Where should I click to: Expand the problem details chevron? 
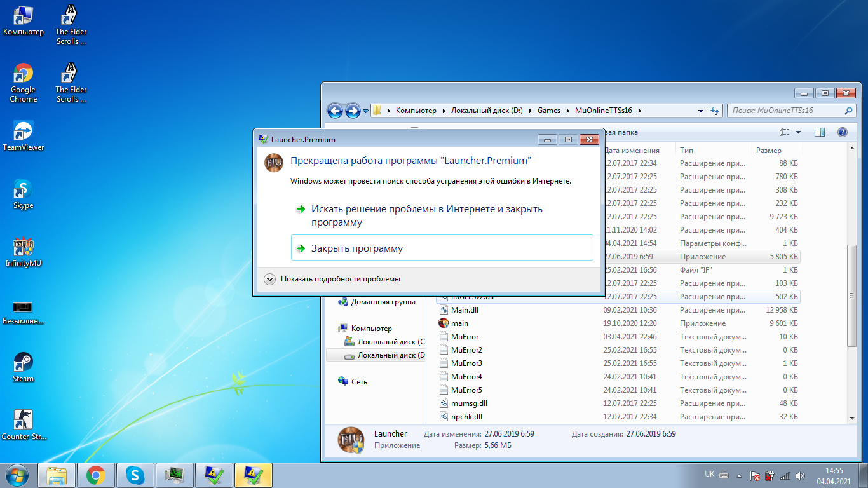(269, 279)
